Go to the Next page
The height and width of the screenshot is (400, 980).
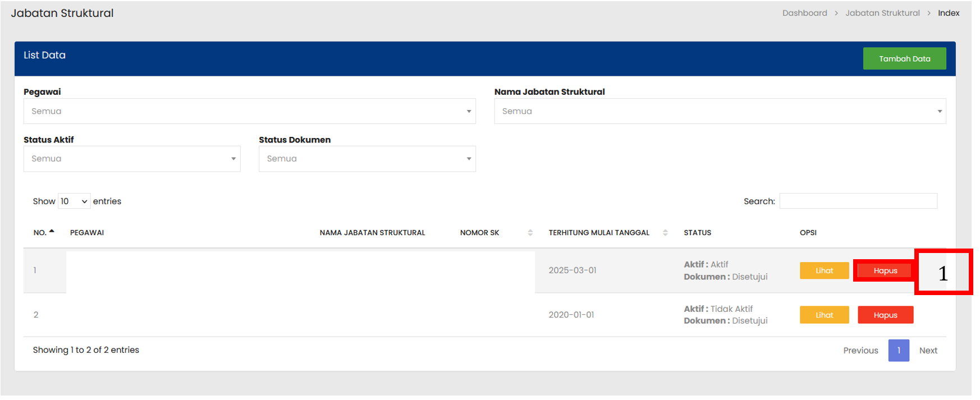(928, 351)
